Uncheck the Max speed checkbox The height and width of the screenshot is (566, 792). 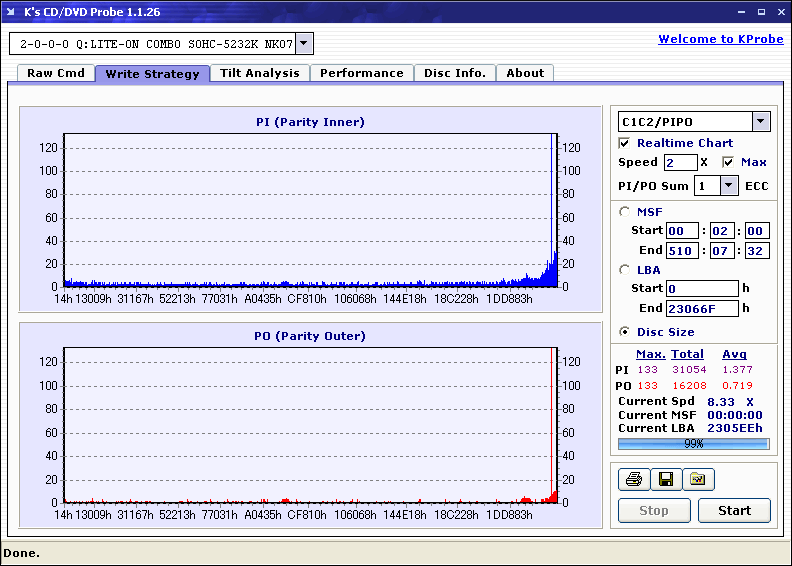click(x=728, y=162)
